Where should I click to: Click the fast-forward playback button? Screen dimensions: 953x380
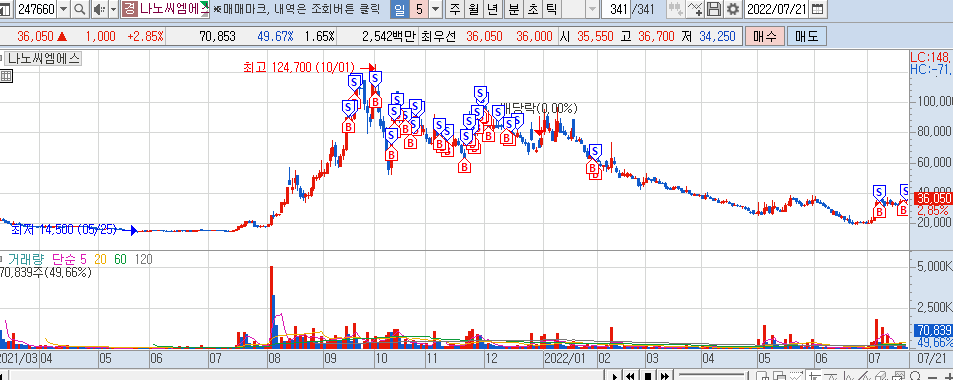[664, 376]
